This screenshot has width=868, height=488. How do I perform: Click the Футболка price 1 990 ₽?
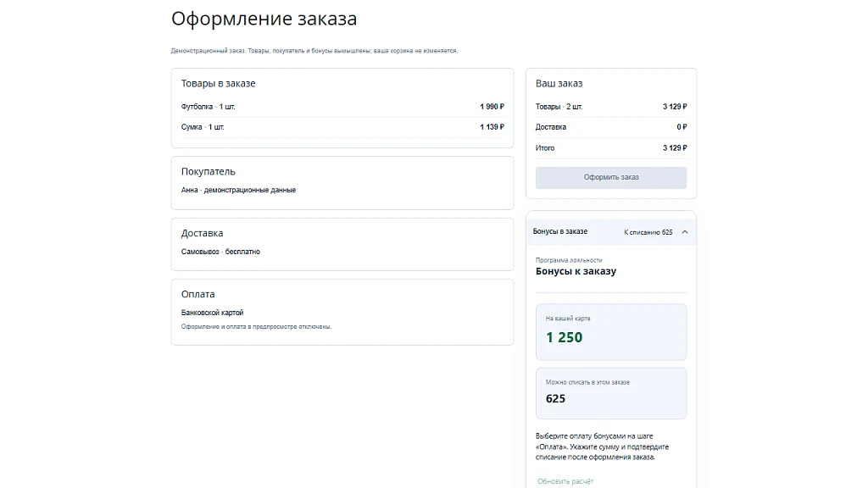[x=492, y=107]
